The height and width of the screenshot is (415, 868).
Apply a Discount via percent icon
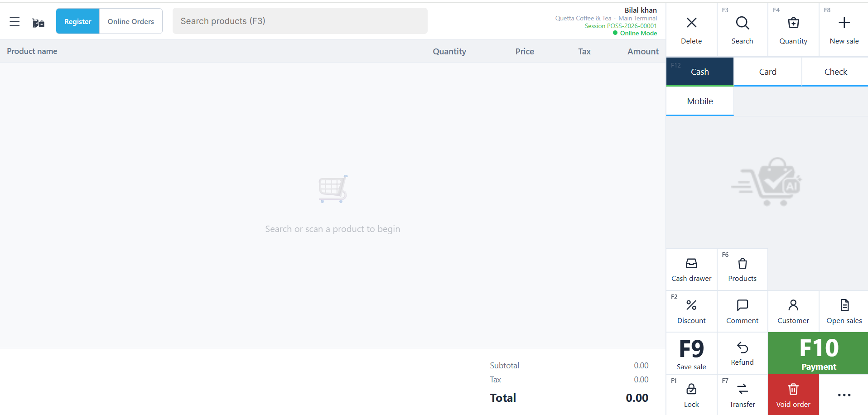691,311
